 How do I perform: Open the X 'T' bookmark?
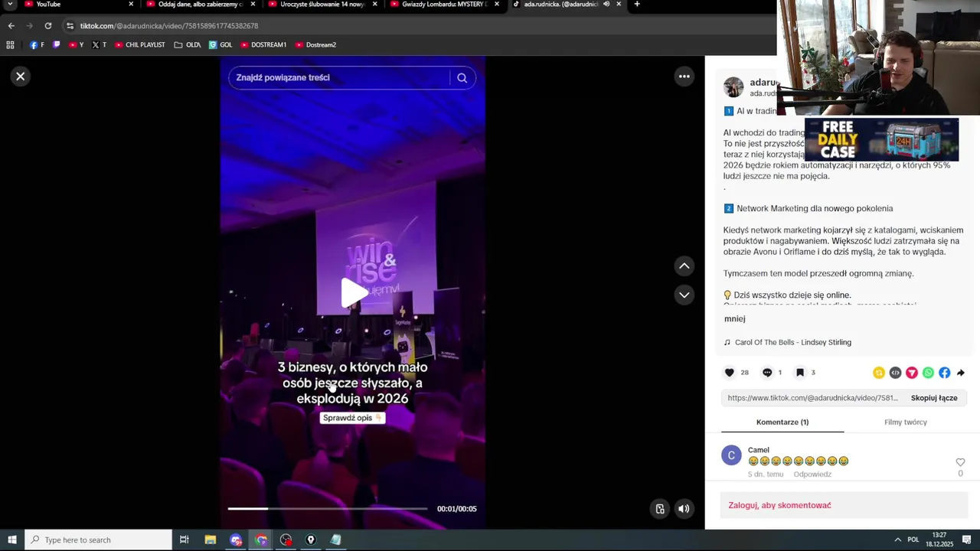tap(100, 45)
